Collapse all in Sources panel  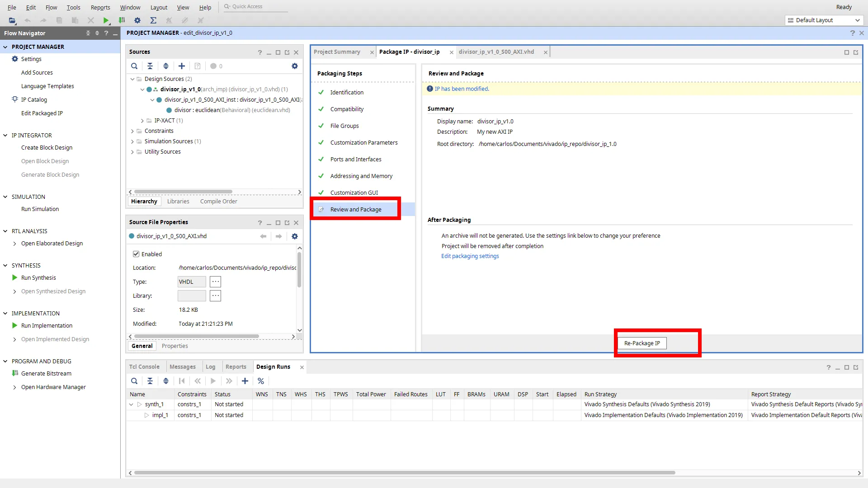150,66
